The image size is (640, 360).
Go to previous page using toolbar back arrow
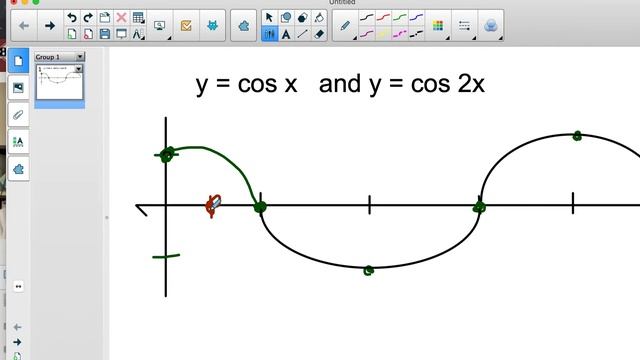pos(24,26)
